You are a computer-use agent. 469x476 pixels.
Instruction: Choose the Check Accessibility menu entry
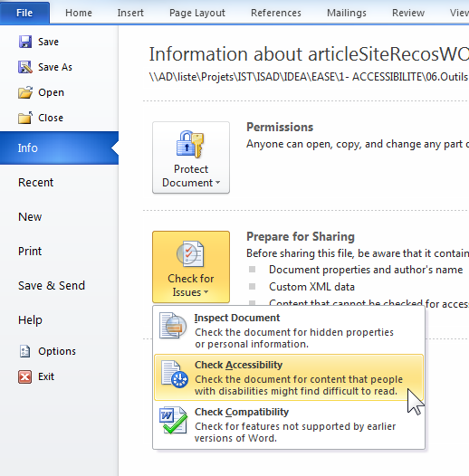pyautogui.click(x=289, y=377)
